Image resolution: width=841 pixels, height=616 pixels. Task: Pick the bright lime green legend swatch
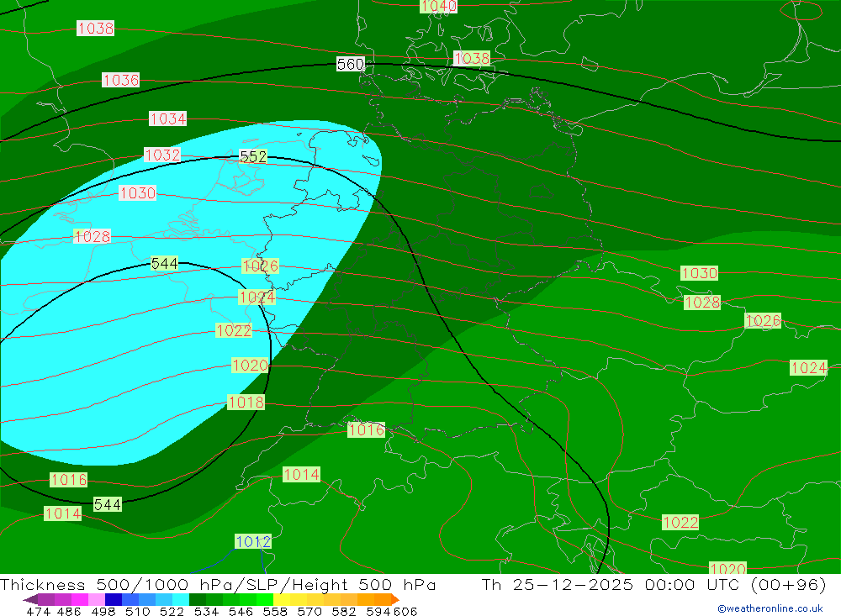click(265, 599)
